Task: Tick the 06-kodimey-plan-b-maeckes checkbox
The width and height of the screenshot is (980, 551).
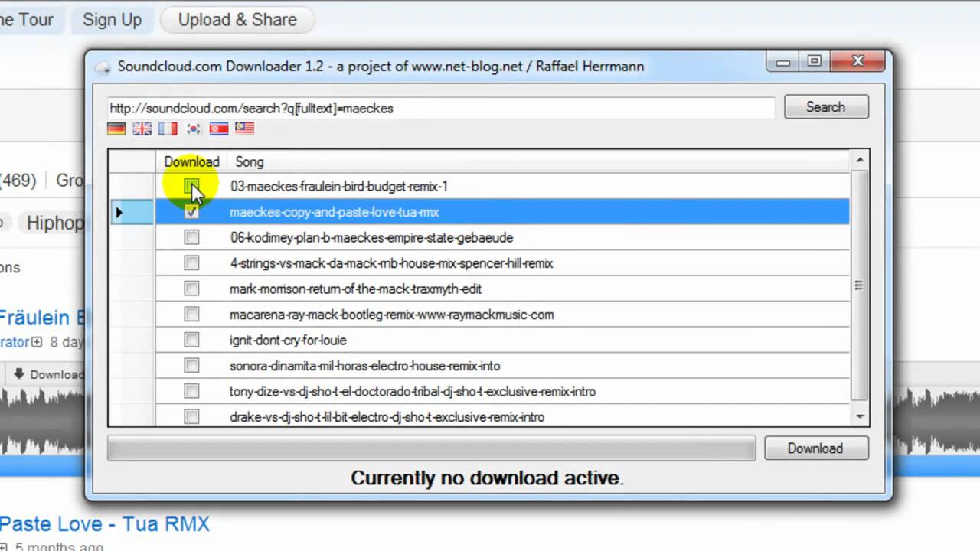Action: coord(191,237)
